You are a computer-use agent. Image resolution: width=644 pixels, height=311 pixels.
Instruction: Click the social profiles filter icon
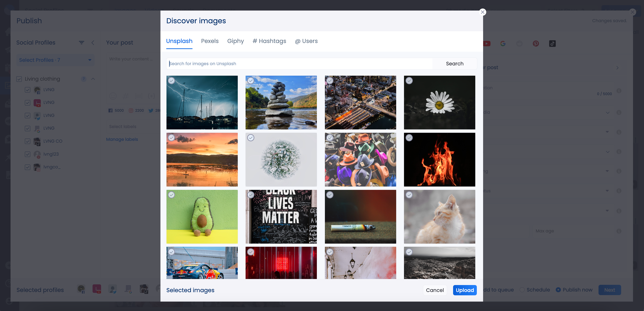82,43
